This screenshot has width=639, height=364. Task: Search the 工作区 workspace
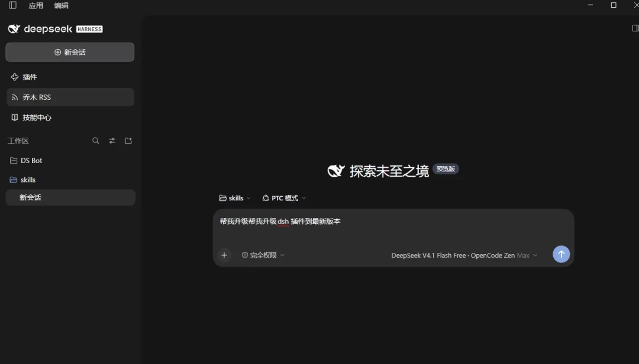96,141
